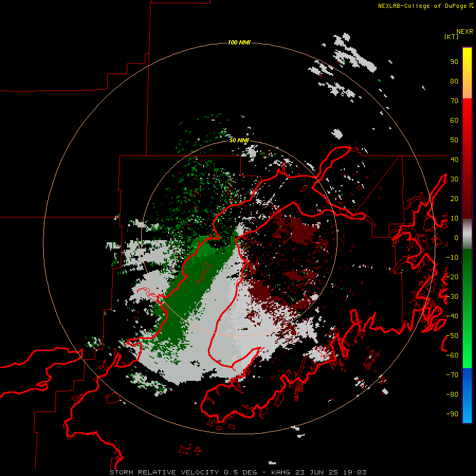Viewport: 476px width, 476px height.
Task: Click the -30 value on velocity scale
Action: [x=452, y=297]
